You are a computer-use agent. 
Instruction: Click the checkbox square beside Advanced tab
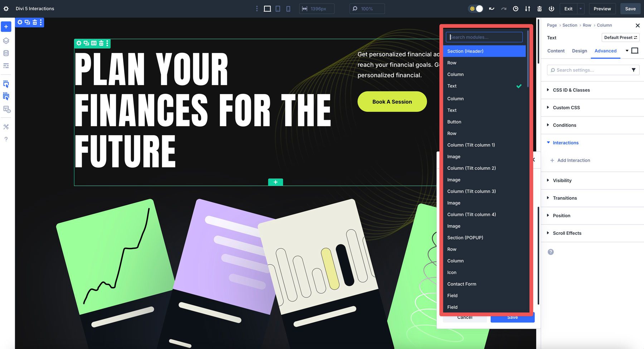click(635, 50)
